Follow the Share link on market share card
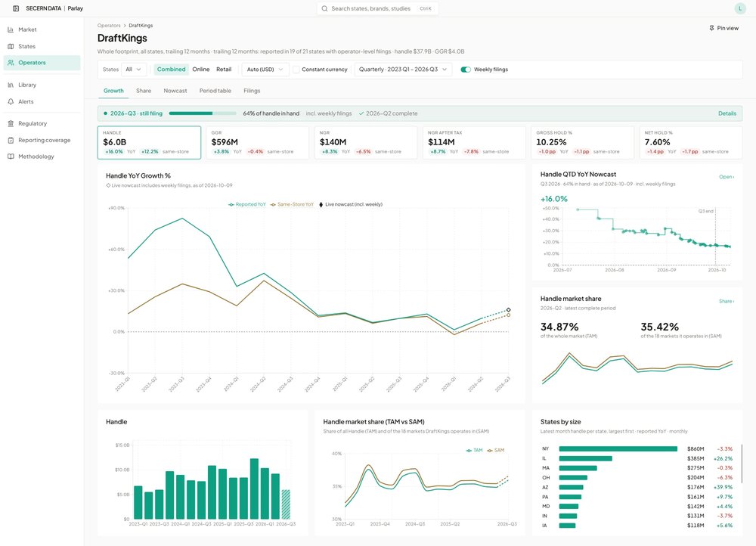This screenshot has height=546, width=756. click(x=727, y=302)
